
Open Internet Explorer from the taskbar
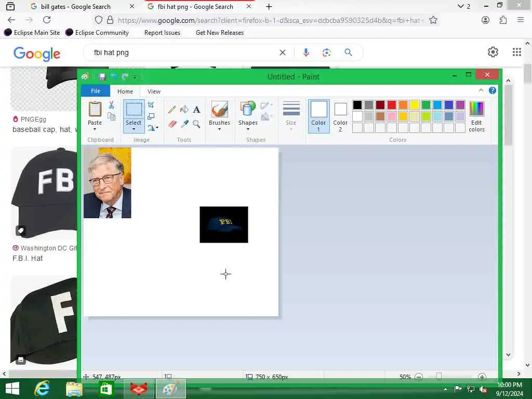(42, 389)
